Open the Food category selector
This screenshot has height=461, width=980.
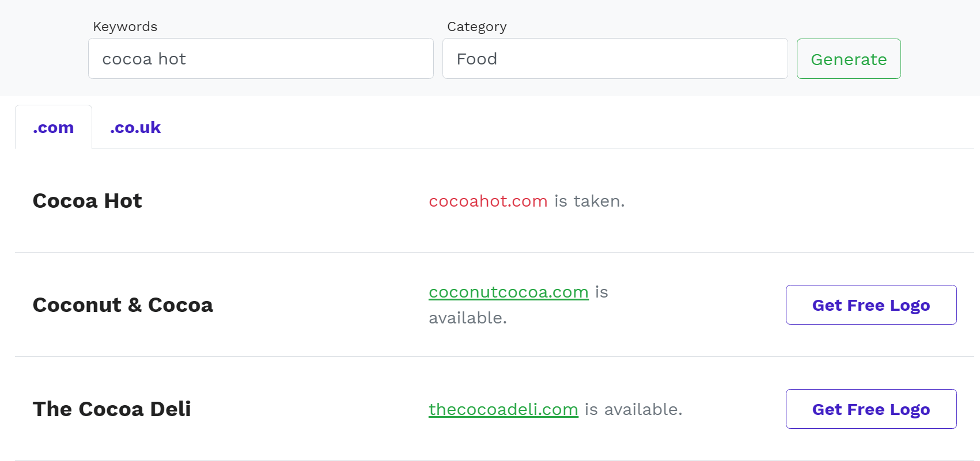click(x=615, y=58)
